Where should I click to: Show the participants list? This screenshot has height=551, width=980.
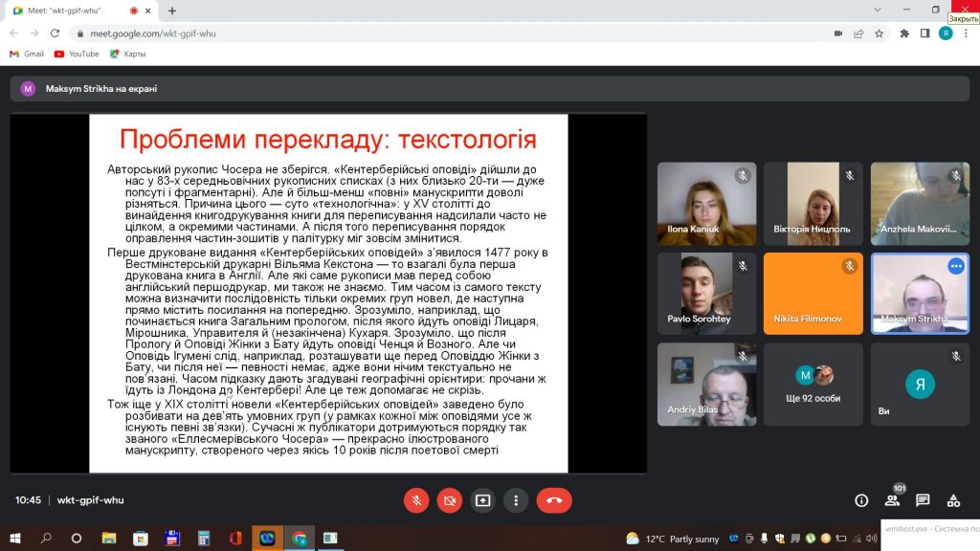click(x=892, y=500)
